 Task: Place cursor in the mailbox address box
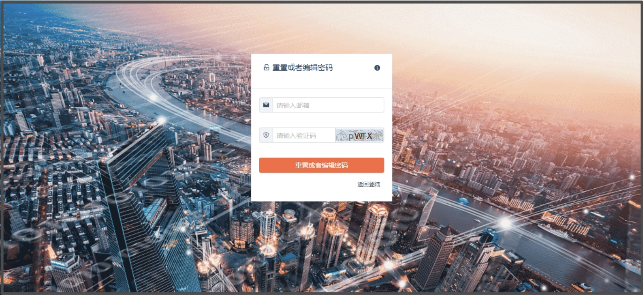(328, 105)
